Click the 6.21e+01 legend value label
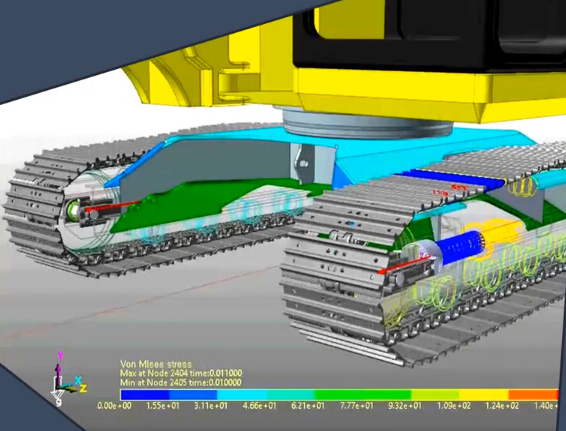Image resolution: width=566 pixels, height=431 pixels. click(x=308, y=406)
